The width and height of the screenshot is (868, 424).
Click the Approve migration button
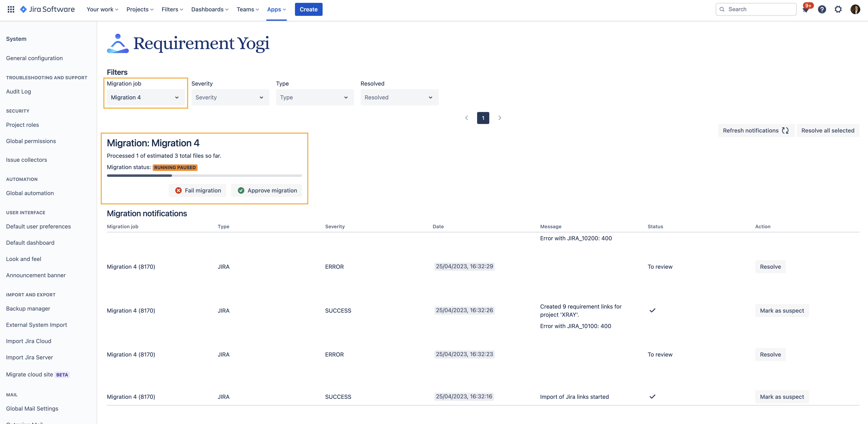[267, 190]
